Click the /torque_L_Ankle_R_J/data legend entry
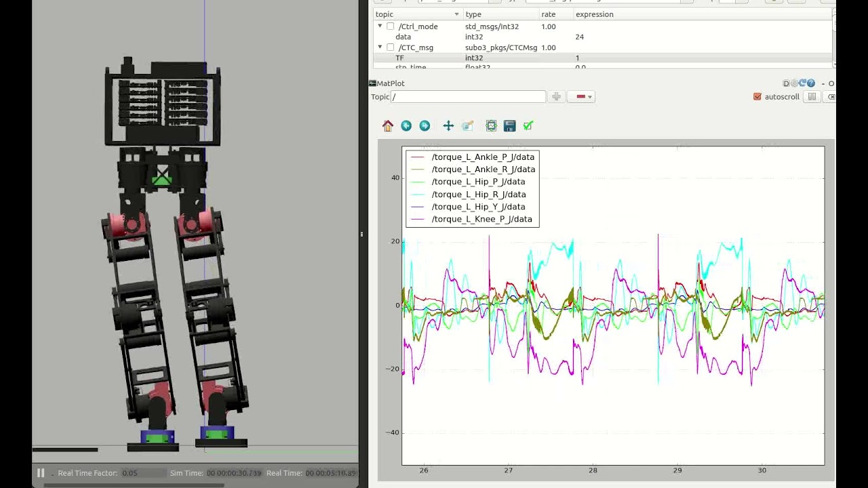Image resolution: width=868 pixels, height=488 pixels. [x=473, y=169]
